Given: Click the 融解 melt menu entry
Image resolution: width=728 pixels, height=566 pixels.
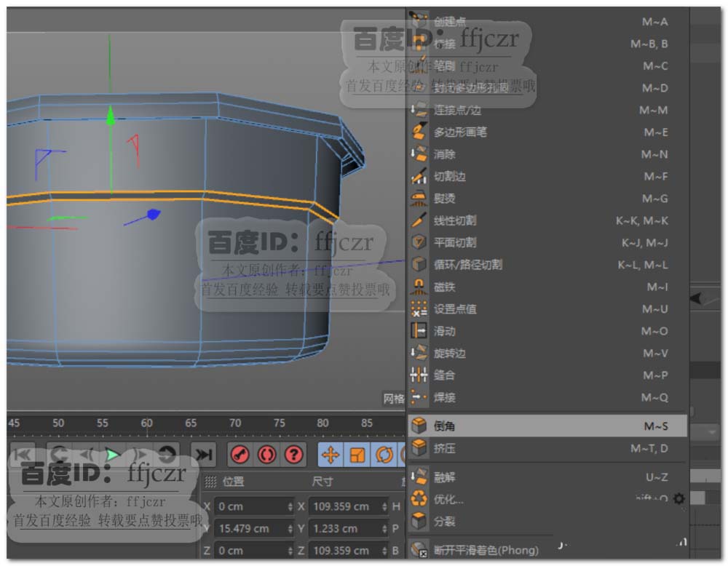Looking at the screenshot, I should click(x=548, y=477).
